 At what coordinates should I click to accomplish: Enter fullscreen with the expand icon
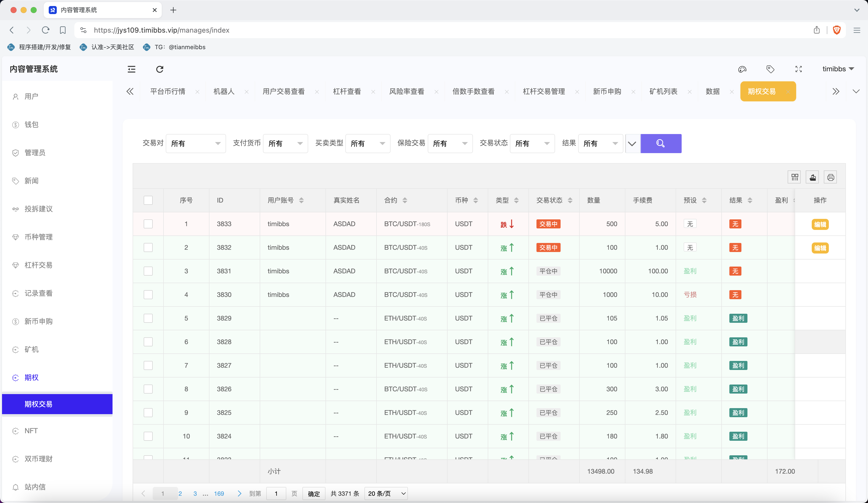(x=798, y=69)
